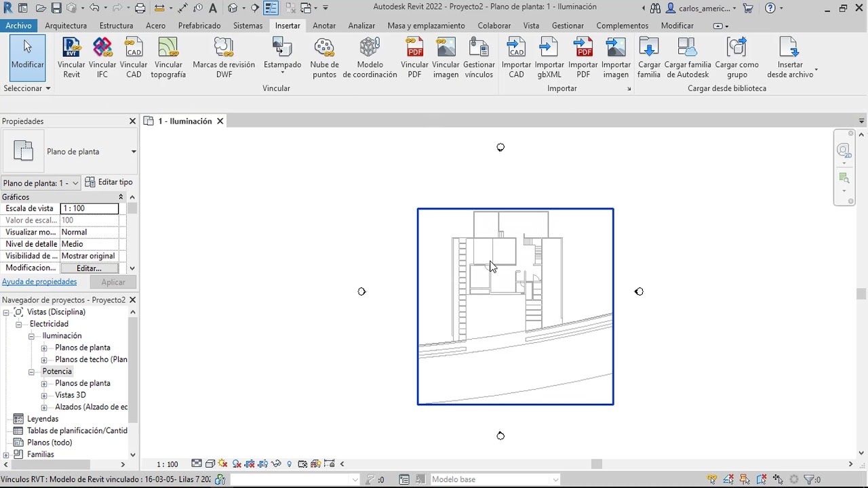Click the 1 : 100 scale in view control bar
The width and height of the screenshot is (868, 488).
click(x=167, y=464)
